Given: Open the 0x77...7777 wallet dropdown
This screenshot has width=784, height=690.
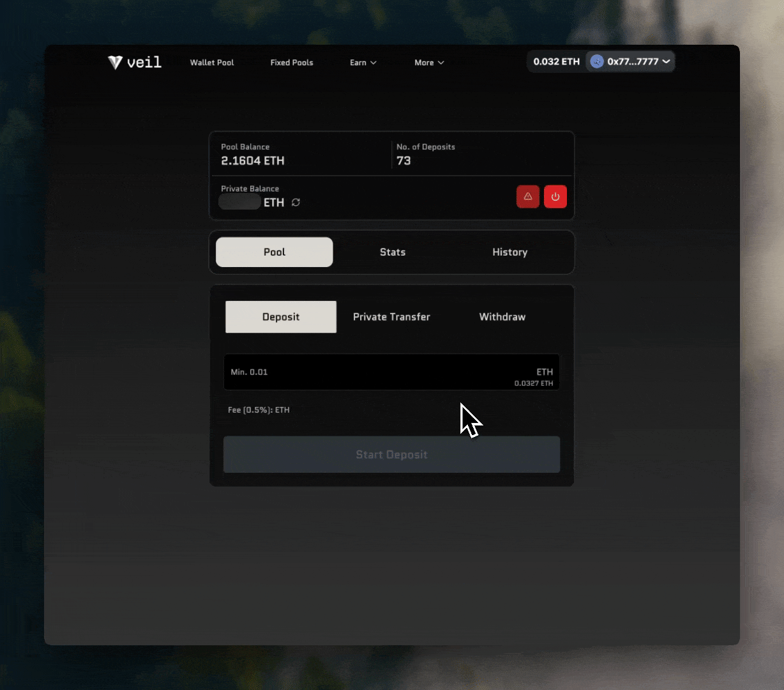Looking at the screenshot, I should click(630, 61).
